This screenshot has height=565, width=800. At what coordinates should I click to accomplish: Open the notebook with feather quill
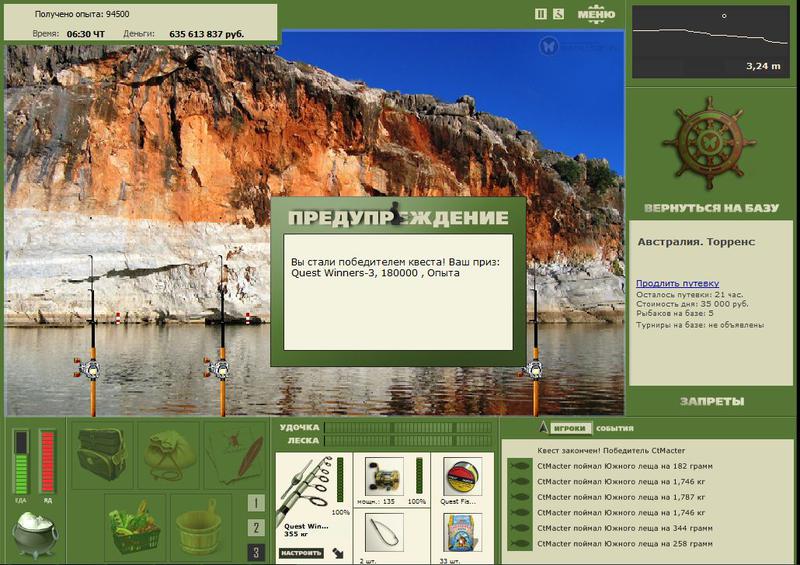coord(235,456)
